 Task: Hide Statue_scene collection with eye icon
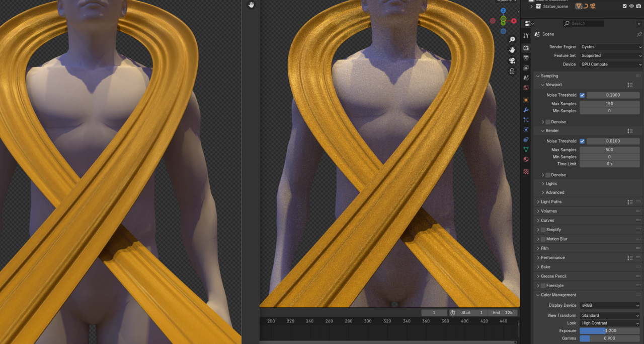pyautogui.click(x=631, y=6)
